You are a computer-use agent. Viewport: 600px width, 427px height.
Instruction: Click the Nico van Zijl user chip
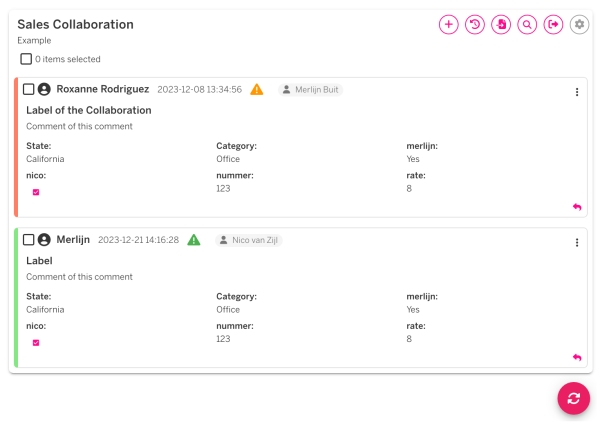pos(250,240)
